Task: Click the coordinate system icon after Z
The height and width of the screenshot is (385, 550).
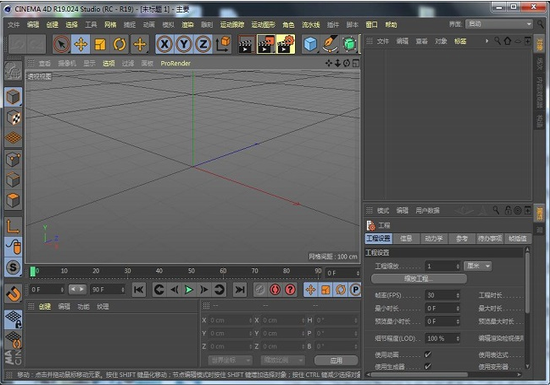Action: click(x=223, y=45)
